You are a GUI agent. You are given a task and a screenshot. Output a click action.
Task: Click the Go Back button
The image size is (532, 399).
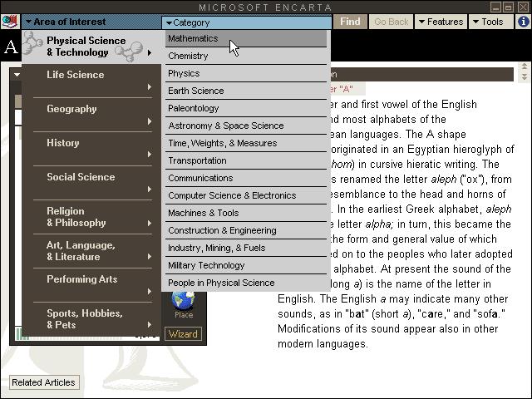391,22
